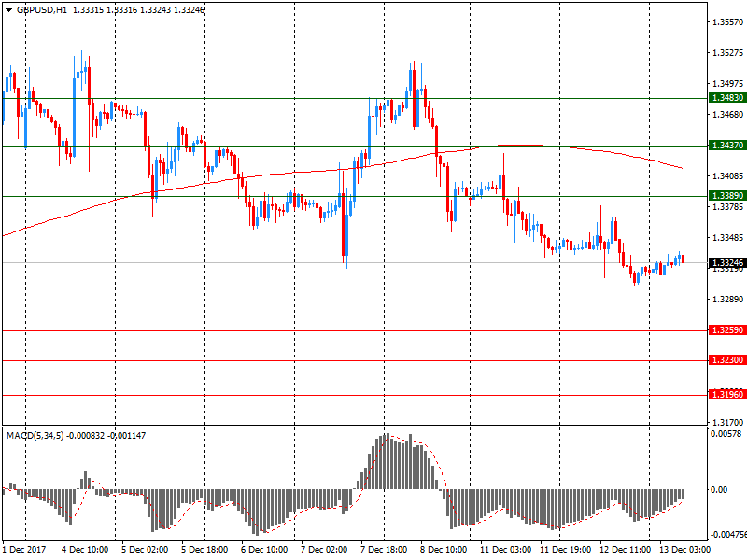Click the MACD values -0.000832 -0.001147
Screen dimensions: 747x560
click(x=106, y=436)
